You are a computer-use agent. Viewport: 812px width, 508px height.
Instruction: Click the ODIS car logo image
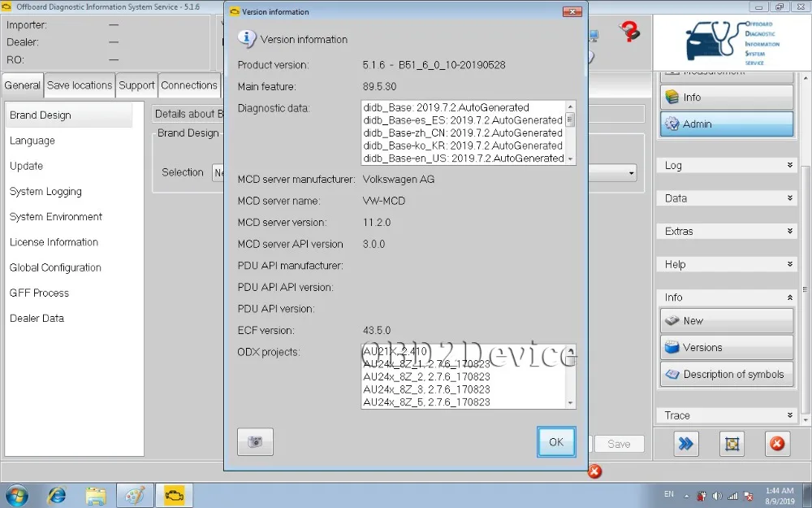point(732,42)
